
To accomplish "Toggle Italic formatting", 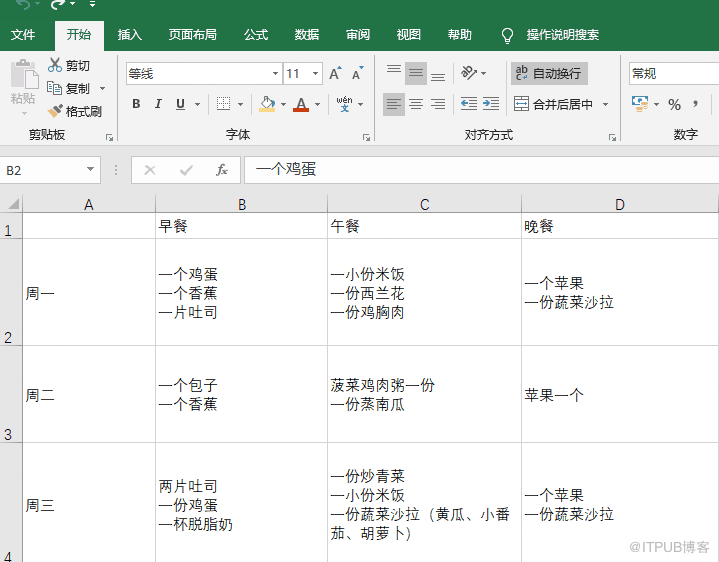I will pos(158,104).
